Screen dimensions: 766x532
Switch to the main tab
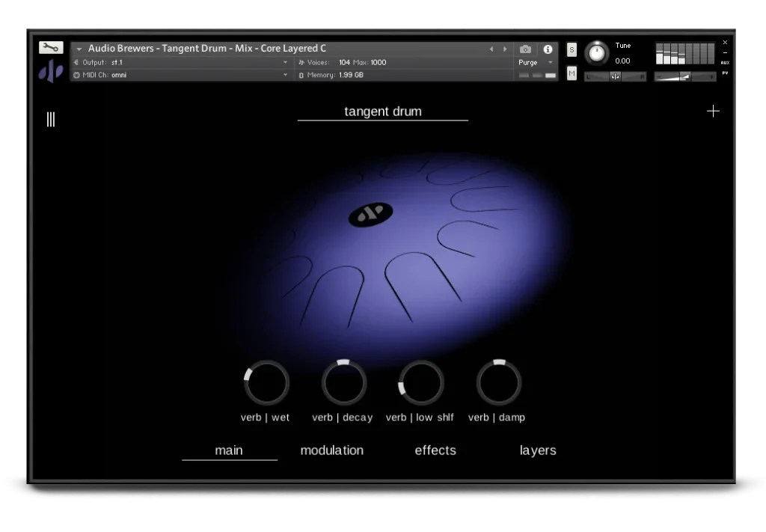point(229,450)
